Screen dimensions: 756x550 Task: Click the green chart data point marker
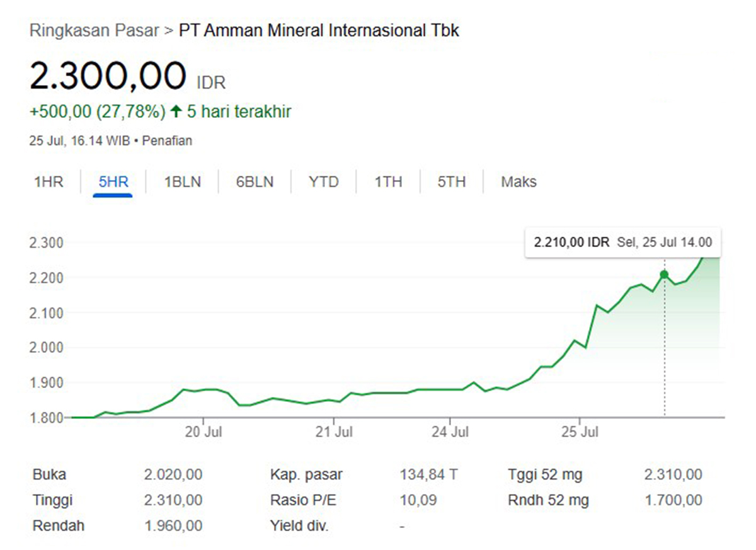click(664, 274)
